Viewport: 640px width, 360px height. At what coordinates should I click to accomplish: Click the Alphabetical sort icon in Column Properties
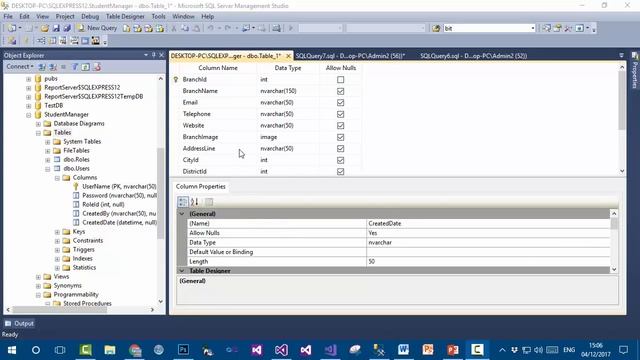click(195, 202)
